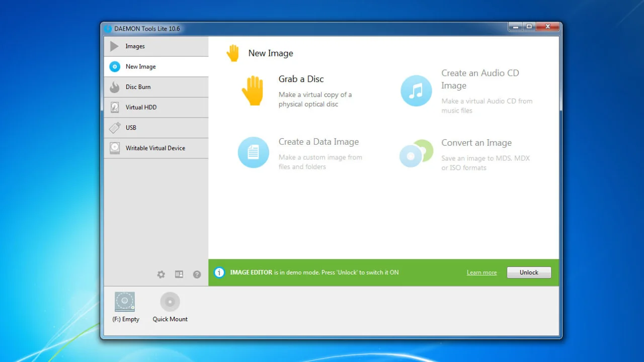Open the Disc Burn section label
The image size is (644, 362).
[x=138, y=87]
